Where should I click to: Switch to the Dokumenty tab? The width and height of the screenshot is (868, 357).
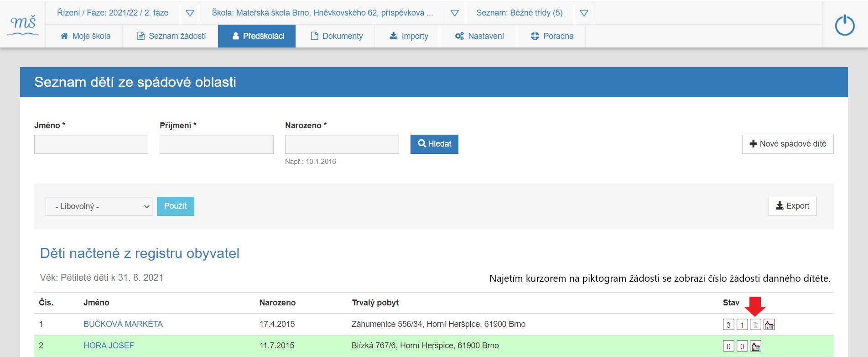pyautogui.click(x=337, y=36)
